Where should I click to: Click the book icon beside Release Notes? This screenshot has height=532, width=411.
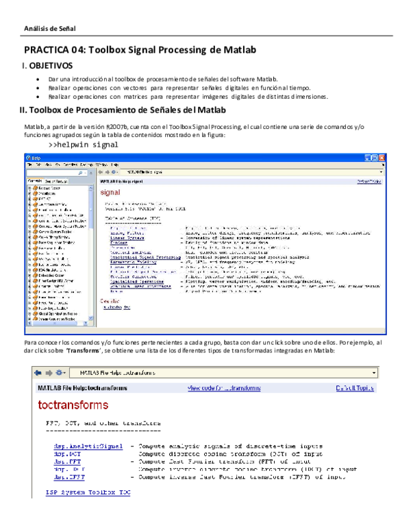tap(35, 188)
